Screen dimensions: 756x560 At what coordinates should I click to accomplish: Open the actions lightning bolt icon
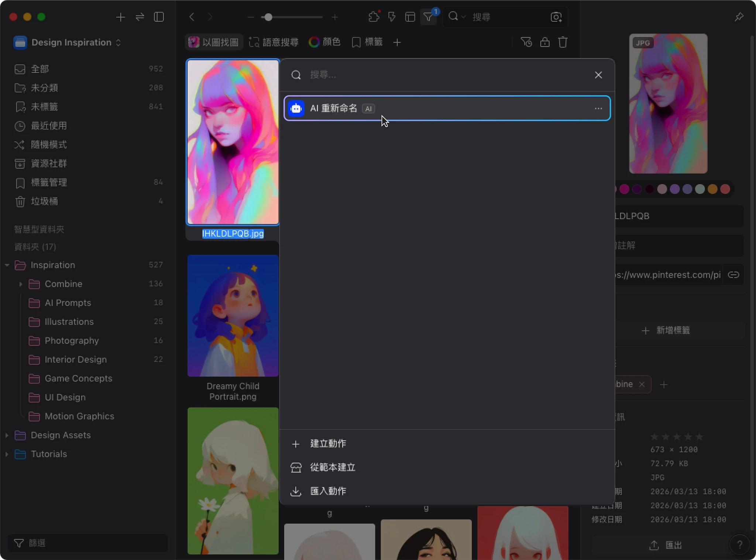[x=392, y=17]
